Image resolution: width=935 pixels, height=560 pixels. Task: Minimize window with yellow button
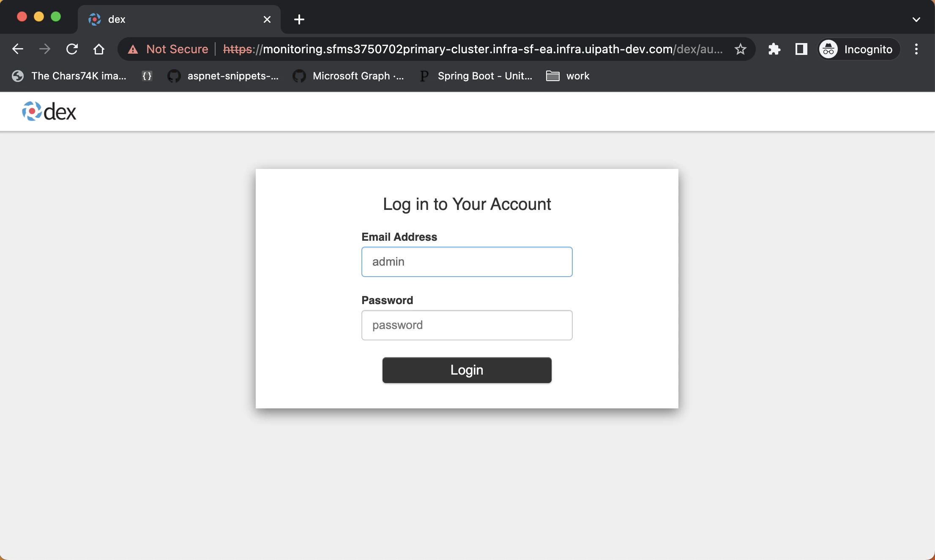[39, 17]
